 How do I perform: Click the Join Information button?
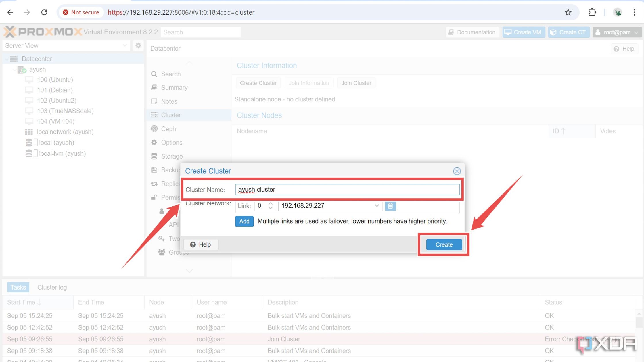(x=309, y=83)
